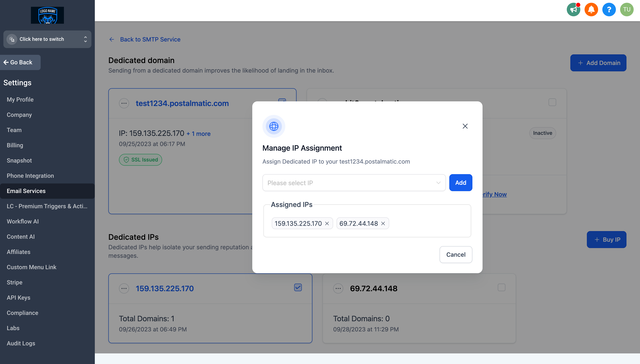This screenshot has width=640, height=364.
Task: Click the Add button in the dialog
Action: click(x=461, y=183)
